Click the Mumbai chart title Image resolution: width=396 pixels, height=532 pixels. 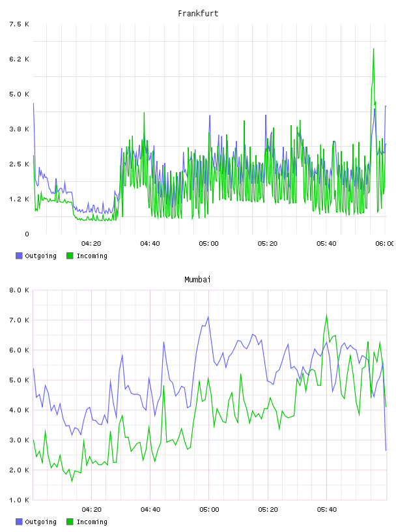click(x=197, y=280)
